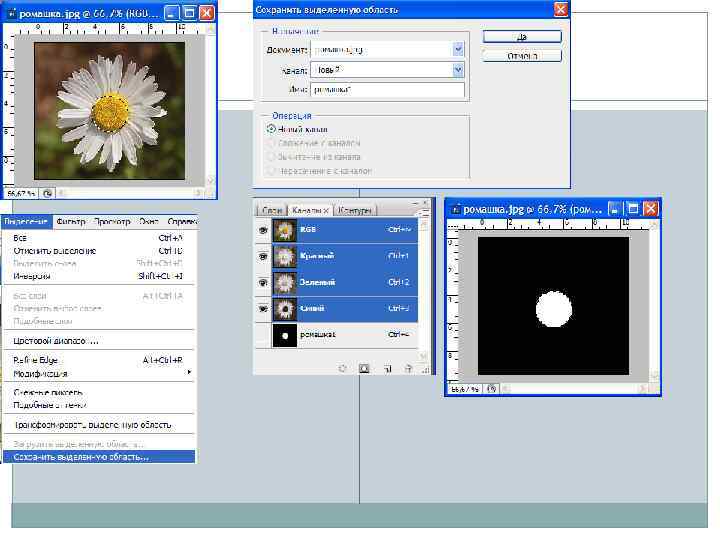
Task: Select the RGB channel thumbnail
Action: tap(285, 230)
